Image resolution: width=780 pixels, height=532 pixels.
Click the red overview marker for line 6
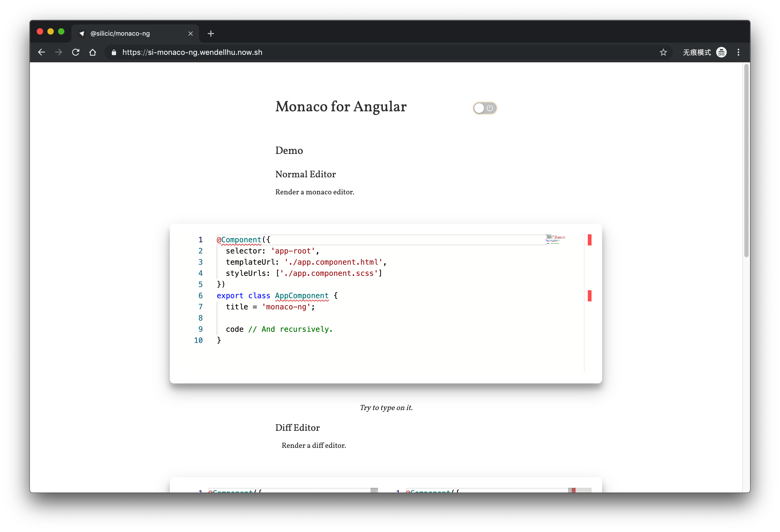[589, 296]
